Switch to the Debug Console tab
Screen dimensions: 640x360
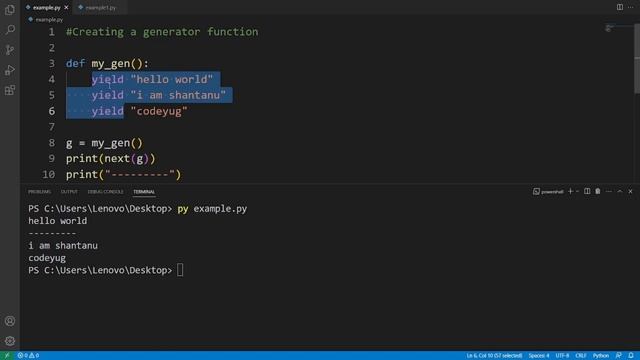pyautogui.click(x=105, y=192)
